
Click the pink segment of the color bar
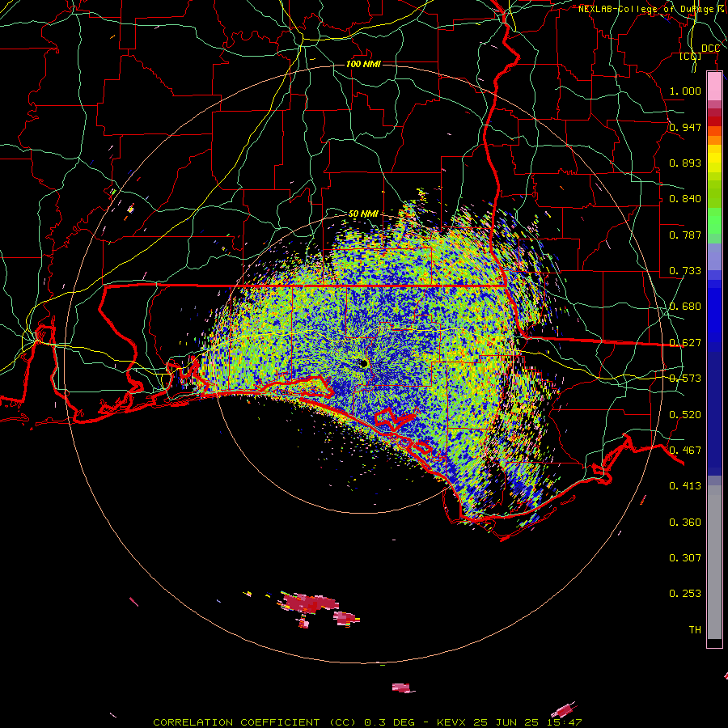[714, 87]
